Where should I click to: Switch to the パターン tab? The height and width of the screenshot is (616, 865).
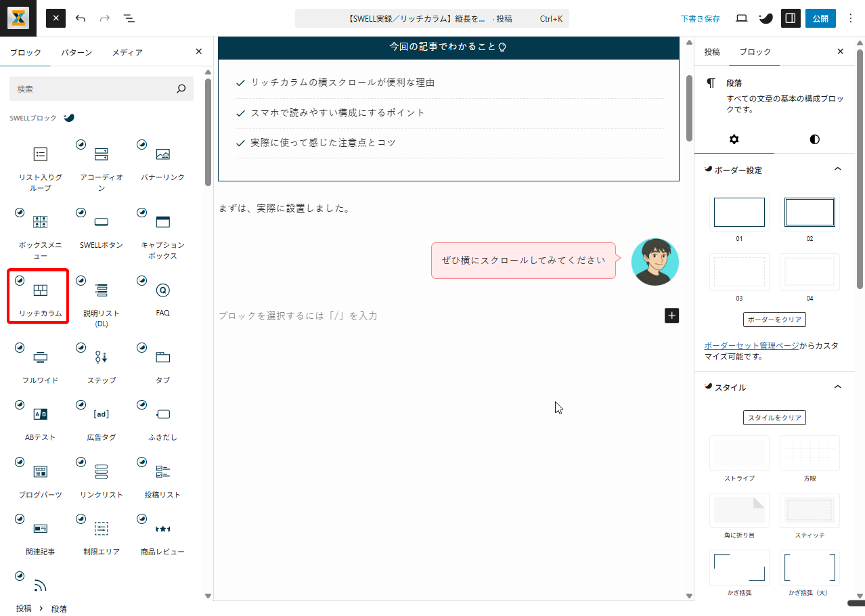pyautogui.click(x=76, y=52)
